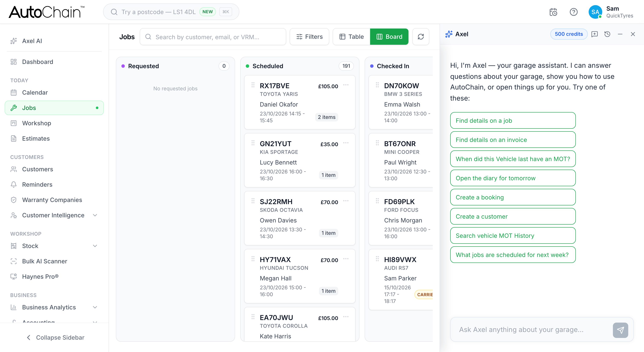The height and width of the screenshot is (352, 644).
Task: Grab drag handle on DN70KOW card
Action: (377, 85)
